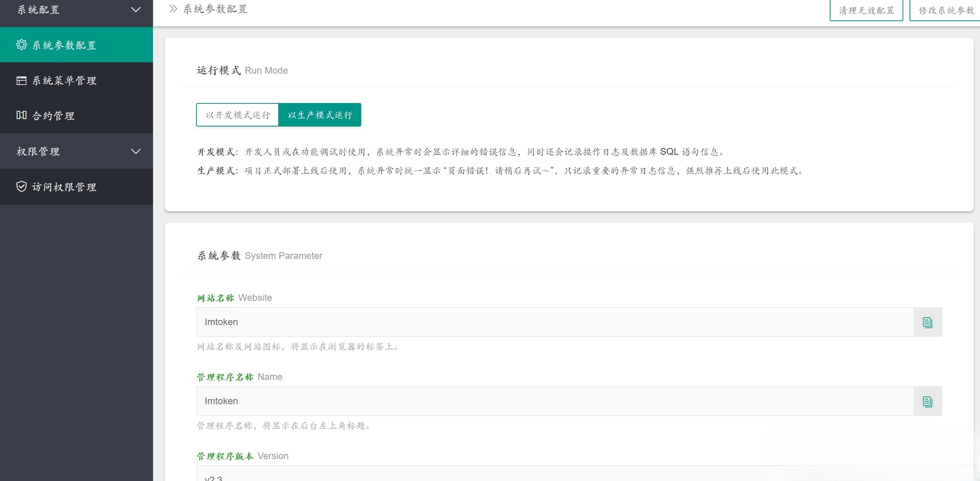This screenshot has width=980, height=481.
Task: Select the gear icon beside 系统参数配置
Action: [22, 45]
